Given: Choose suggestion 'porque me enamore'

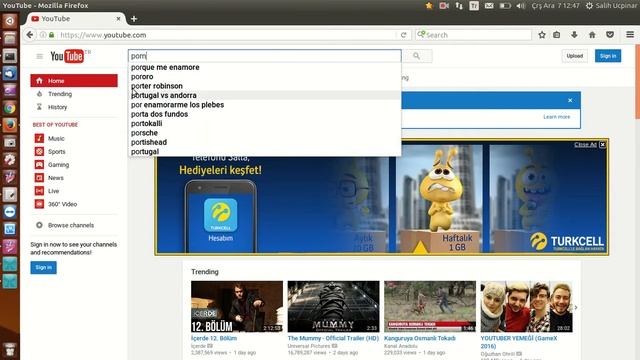Looking at the screenshot, I should (x=264, y=67).
